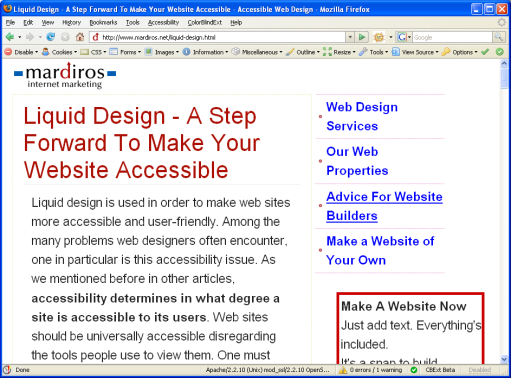511x378 pixels.
Task: Open the developer toolbar Tools dropdown
Action: (x=373, y=52)
